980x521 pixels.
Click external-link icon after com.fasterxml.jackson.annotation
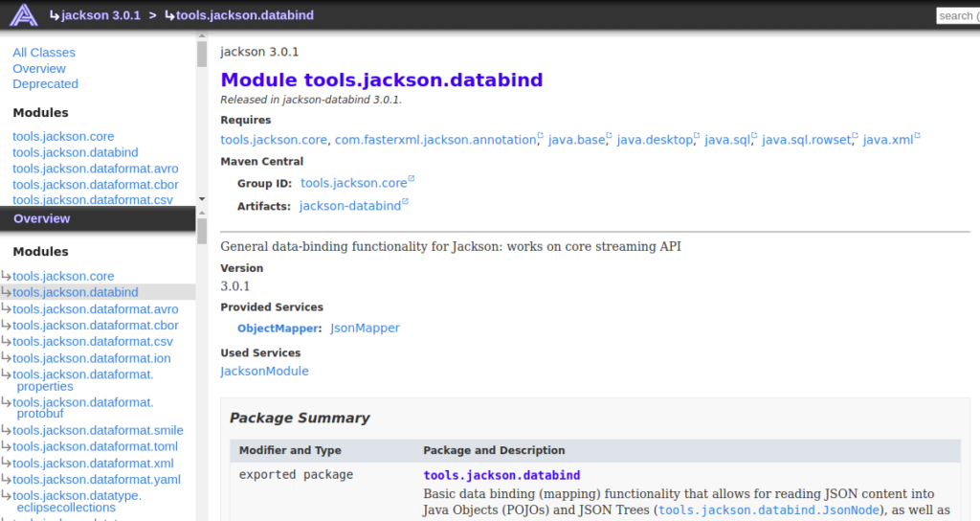[x=541, y=136]
